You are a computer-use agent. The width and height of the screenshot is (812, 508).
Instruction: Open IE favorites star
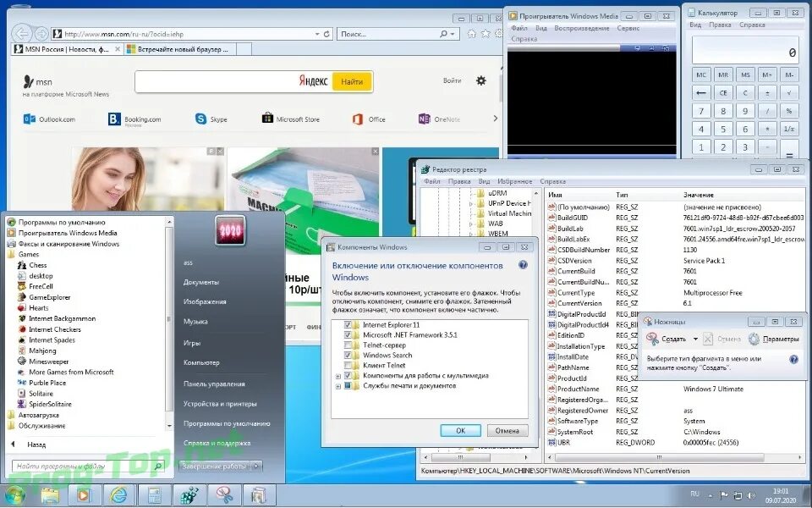pyautogui.click(x=486, y=34)
